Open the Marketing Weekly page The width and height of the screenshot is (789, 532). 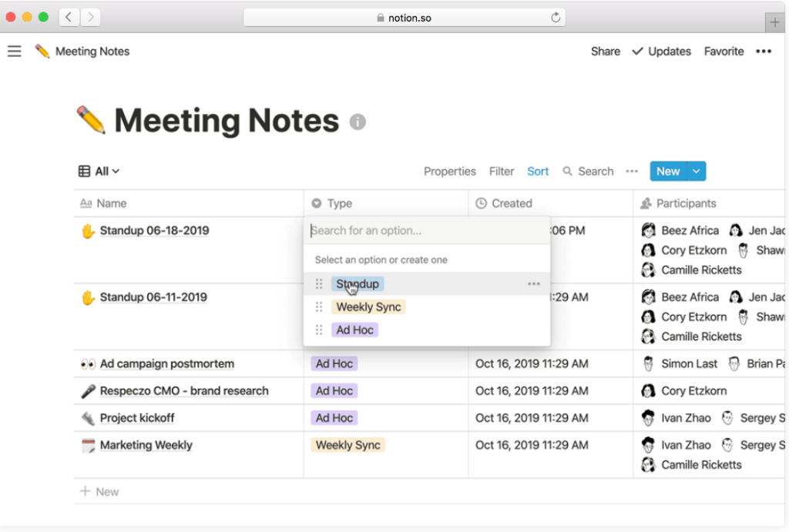point(146,445)
